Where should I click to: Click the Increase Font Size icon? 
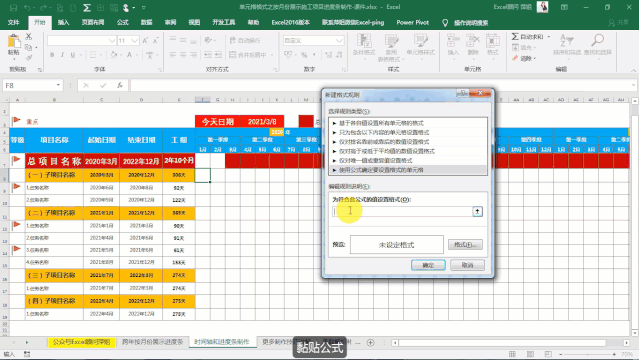pos(145,40)
